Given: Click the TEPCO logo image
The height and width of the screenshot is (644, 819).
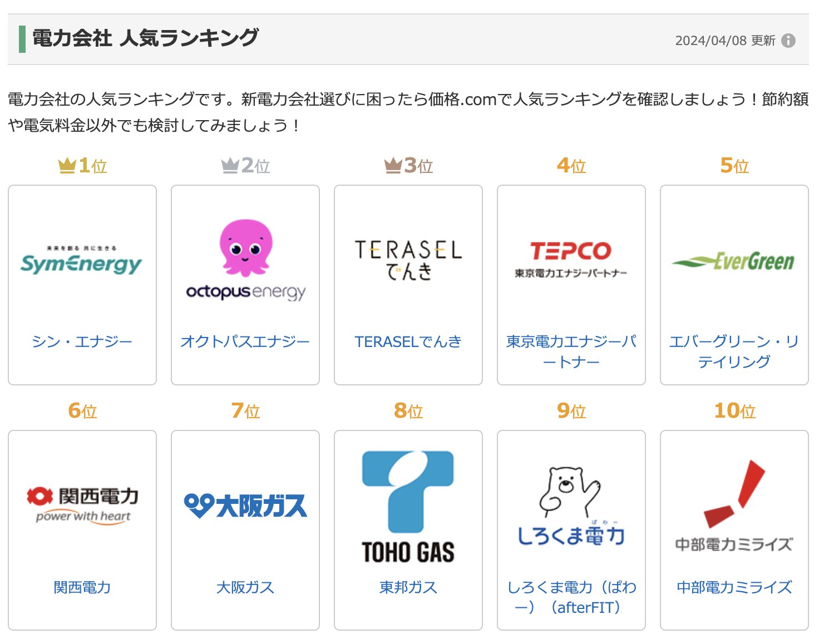Looking at the screenshot, I should point(571,260).
